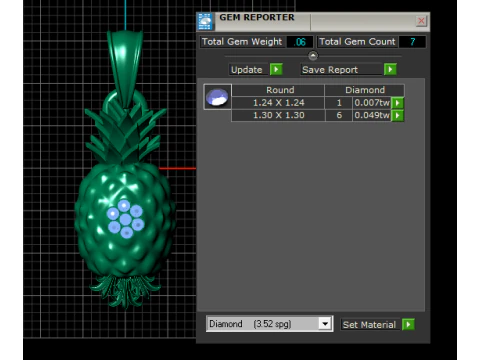Run Update with its green arrow
The image size is (480, 360).
[x=276, y=69]
